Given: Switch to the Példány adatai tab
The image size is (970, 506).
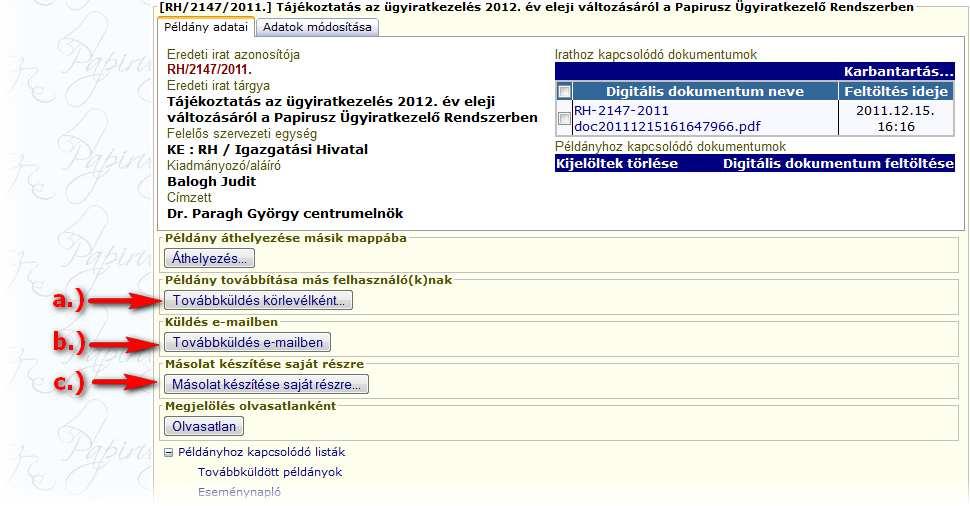Looking at the screenshot, I should tap(205, 27).
